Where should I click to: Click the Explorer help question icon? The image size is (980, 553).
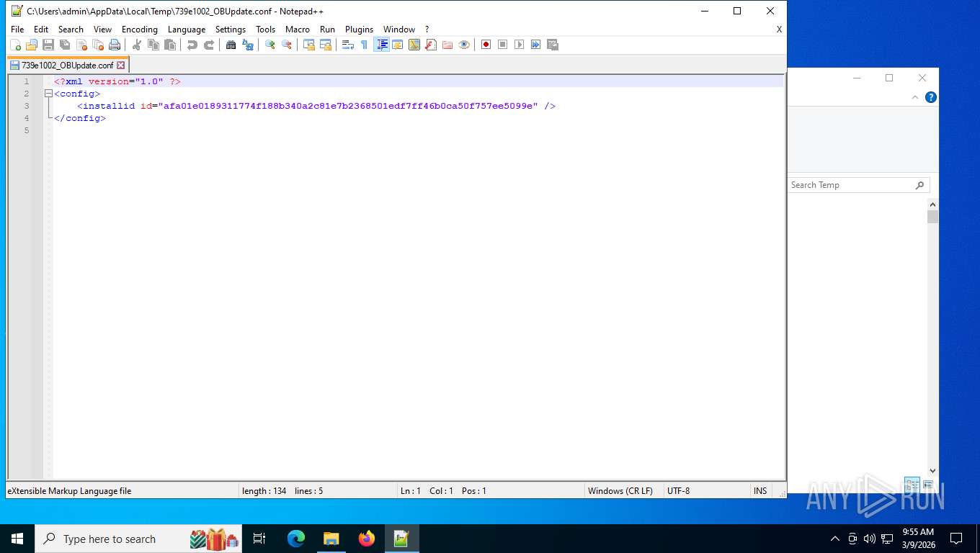point(931,97)
